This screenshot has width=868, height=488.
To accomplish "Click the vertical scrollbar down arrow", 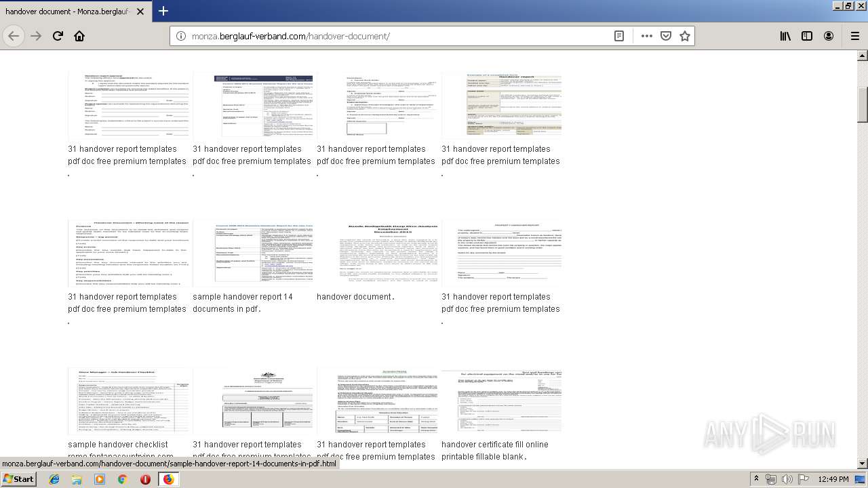I will (x=862, y=464).
